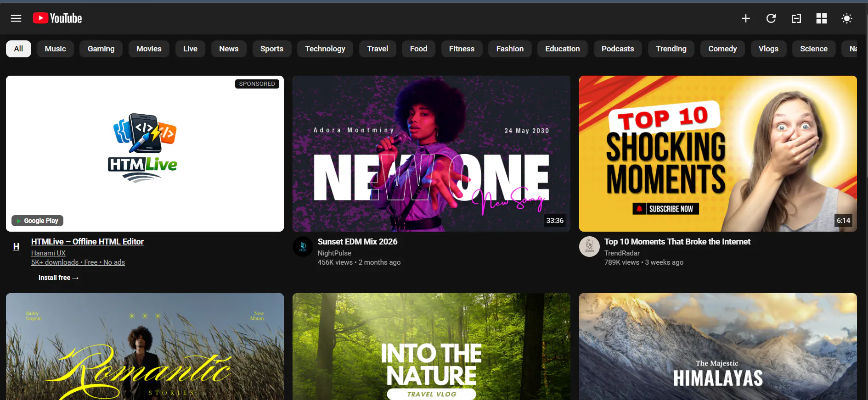Show the Science category
The image size is (868, 400).
(x=814, y=49)
